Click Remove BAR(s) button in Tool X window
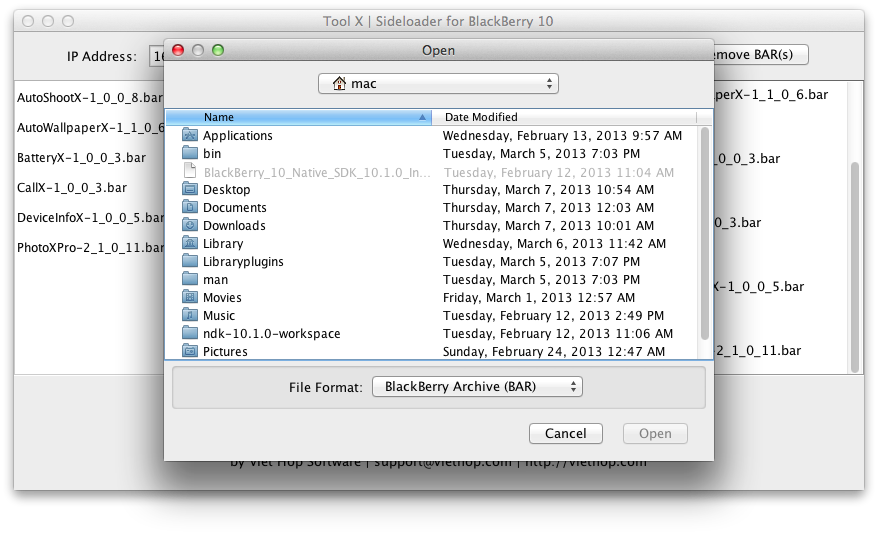The image size is (878, 540). [760, 54]
